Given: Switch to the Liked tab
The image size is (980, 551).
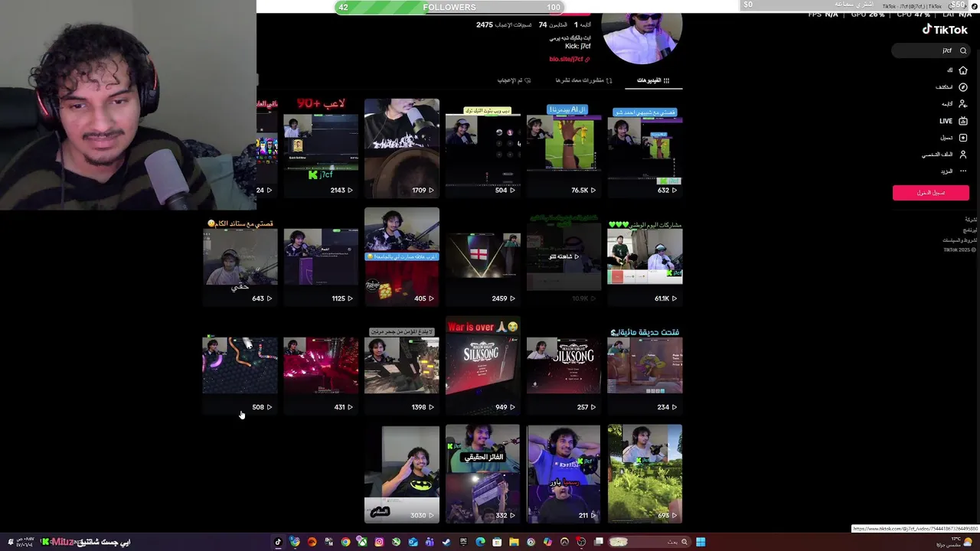Looking at the screenshot, I should pos(514,80).
